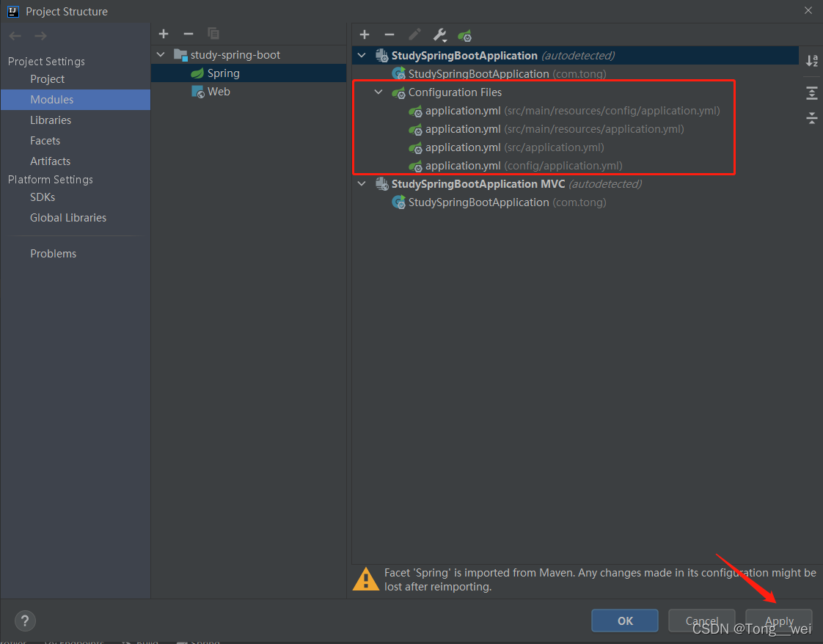Click the Project Settings header

(46, 62)
